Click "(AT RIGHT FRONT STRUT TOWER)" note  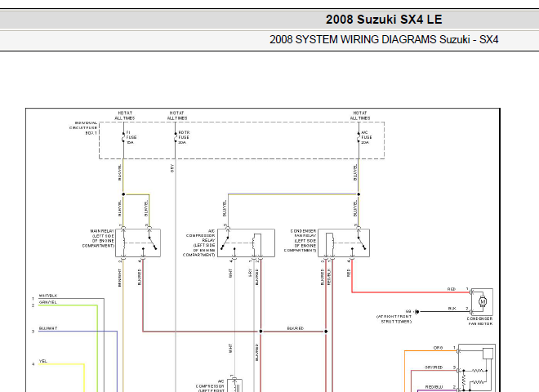[x=394, y=318]
